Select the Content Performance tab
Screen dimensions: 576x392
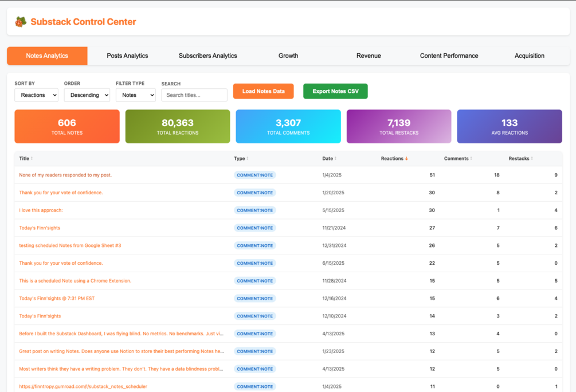point(449,56)
